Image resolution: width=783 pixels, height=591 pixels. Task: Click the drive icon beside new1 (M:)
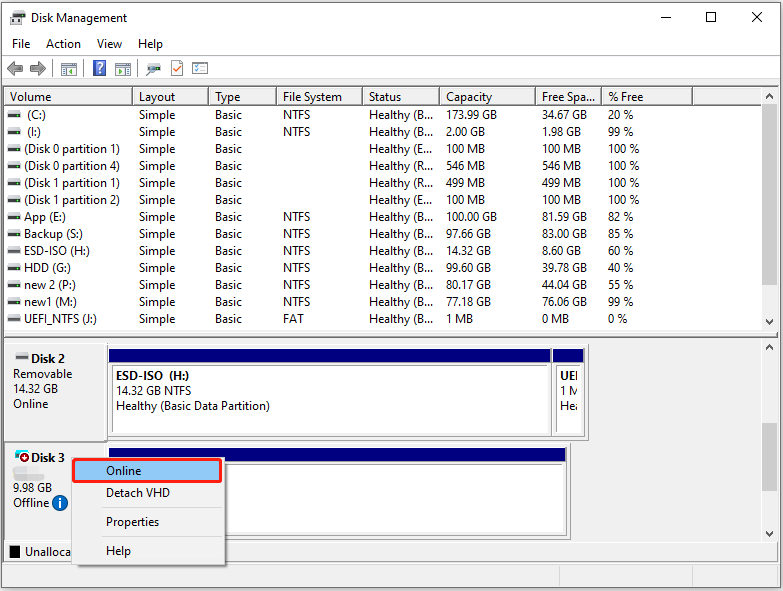pyautogui.click(x=14, y=301)
